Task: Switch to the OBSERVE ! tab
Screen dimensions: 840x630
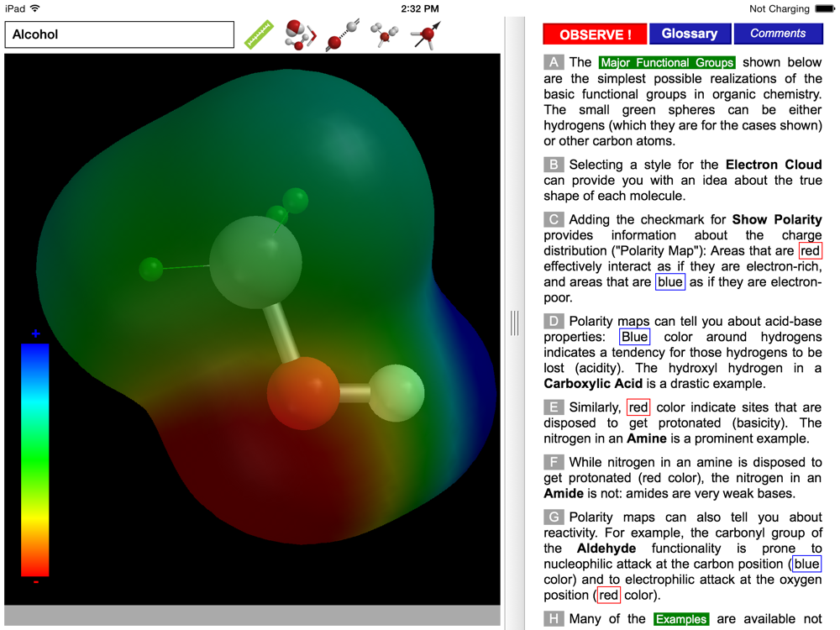Action: point(595,34)
